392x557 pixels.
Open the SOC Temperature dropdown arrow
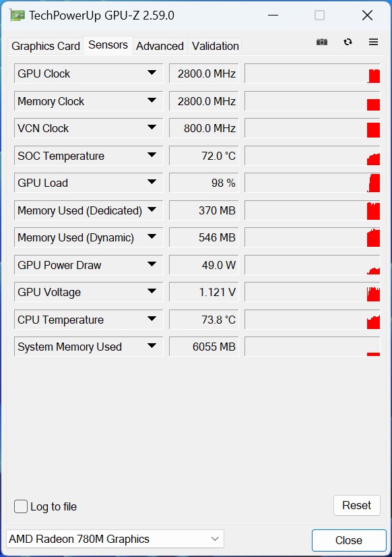pyautogui.click(x=152, y=155)
